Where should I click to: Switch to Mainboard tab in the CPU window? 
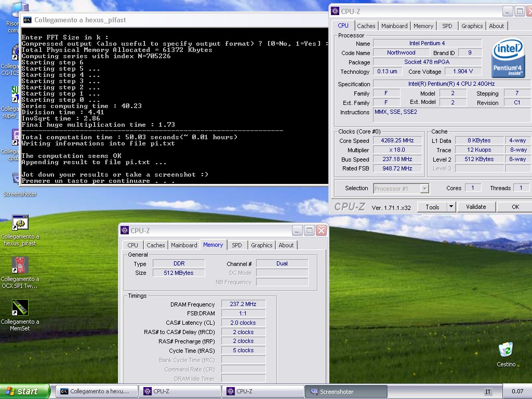394,26
